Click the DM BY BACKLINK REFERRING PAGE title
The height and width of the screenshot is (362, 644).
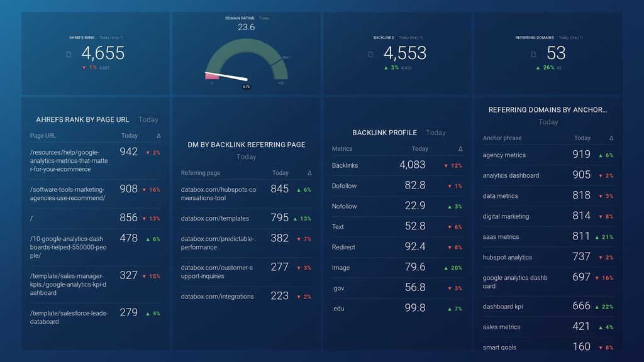click(x=247, y=145)
